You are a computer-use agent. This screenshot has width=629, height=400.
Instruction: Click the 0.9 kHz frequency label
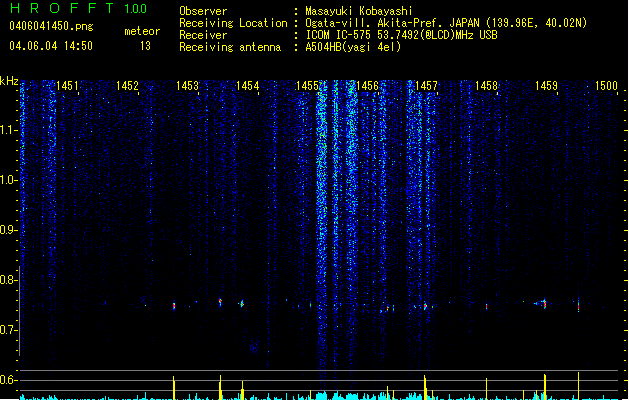click(x=9, y=230)
